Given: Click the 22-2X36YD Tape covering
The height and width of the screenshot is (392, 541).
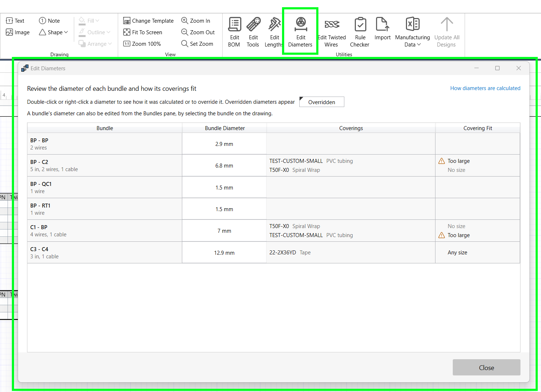Looking at the screenshot, I should coord(290,253).
